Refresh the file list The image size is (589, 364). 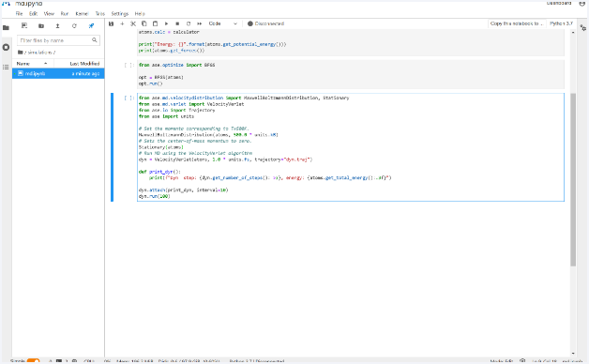pyautogui.click(x=74, y=25)
